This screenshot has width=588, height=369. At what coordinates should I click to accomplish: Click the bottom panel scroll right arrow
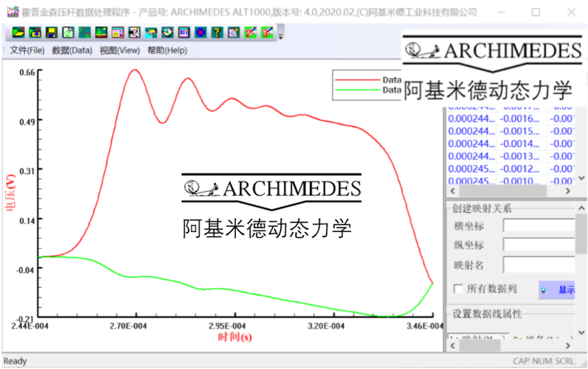[x=568, y=346]
